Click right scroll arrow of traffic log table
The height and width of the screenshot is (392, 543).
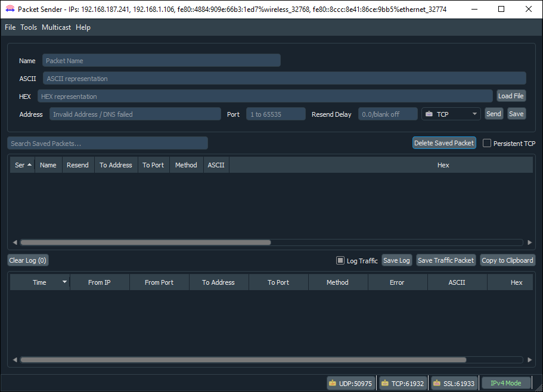(x=529, y=359)
